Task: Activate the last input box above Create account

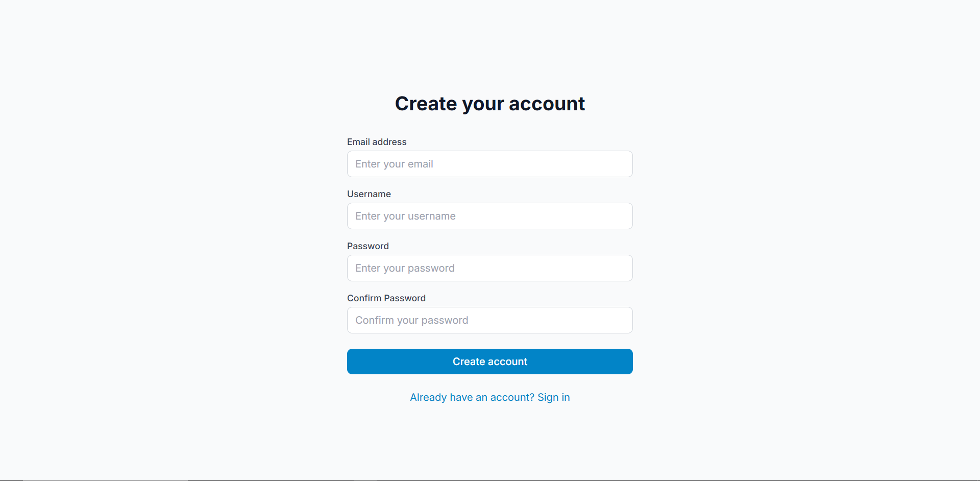Action: coord(489,320)
